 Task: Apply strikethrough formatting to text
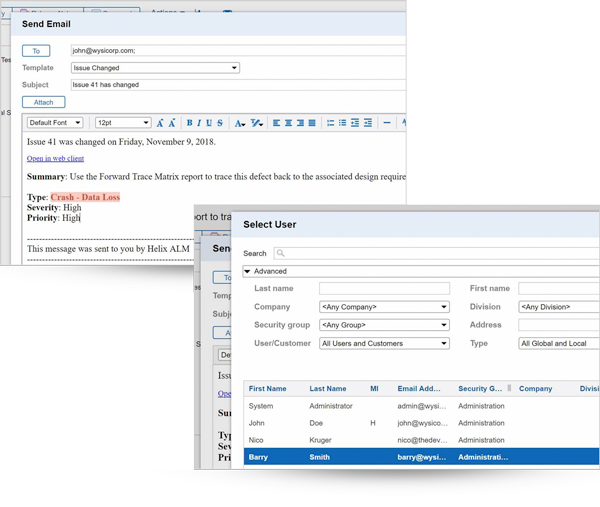click(220, 123)
